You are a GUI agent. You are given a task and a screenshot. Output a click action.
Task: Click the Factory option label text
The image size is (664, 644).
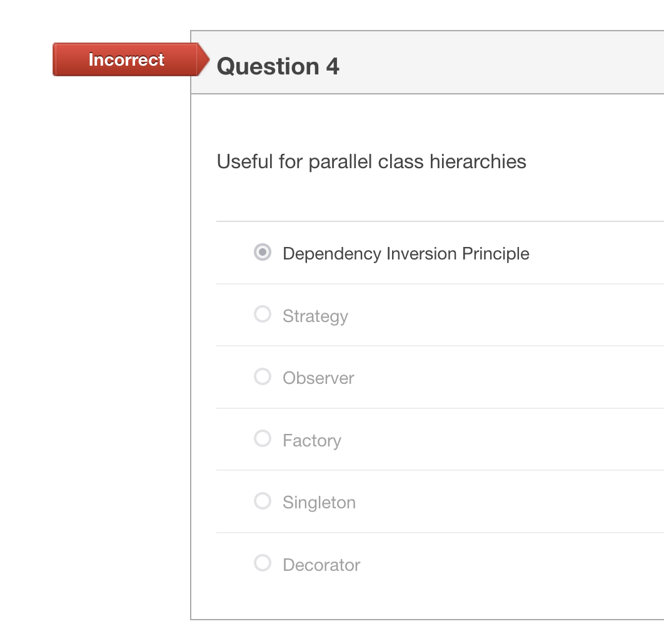coord(311,440)
